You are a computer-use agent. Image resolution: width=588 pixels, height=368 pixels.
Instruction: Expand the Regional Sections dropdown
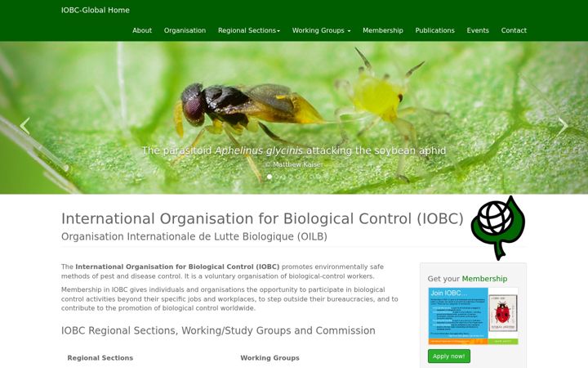click(x=249, y=30)
